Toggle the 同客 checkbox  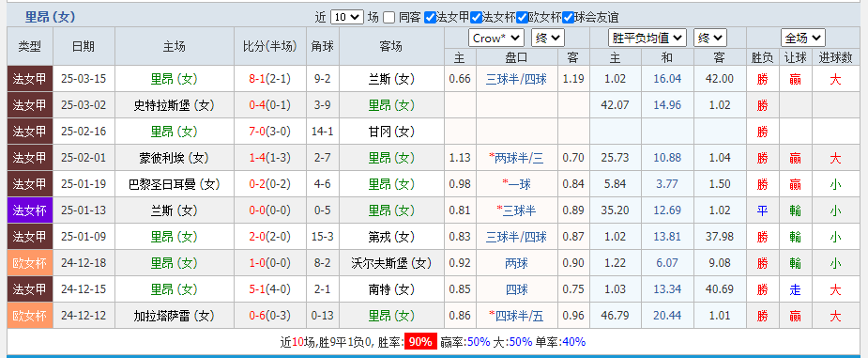pyautogui.click(x=389, y=17)
